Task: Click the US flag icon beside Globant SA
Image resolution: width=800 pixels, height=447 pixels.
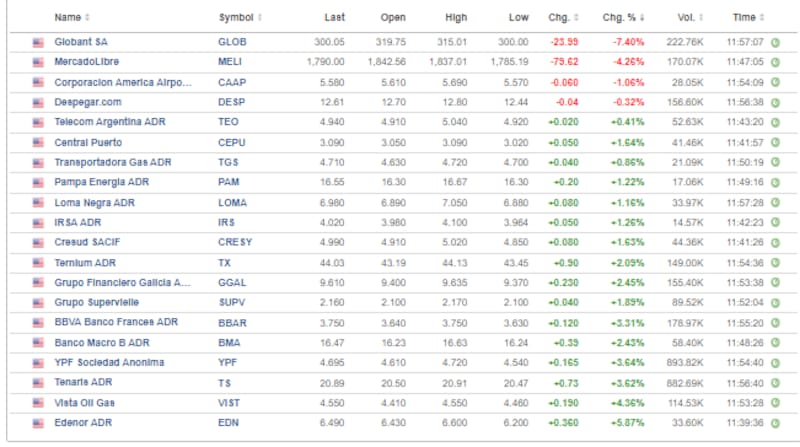Action: coord(39,42)
